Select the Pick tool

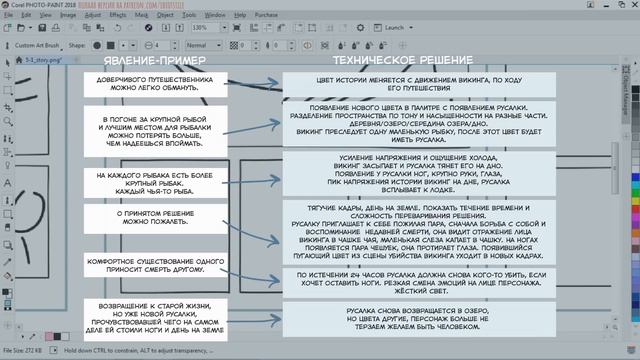click(x=7, y=62)
